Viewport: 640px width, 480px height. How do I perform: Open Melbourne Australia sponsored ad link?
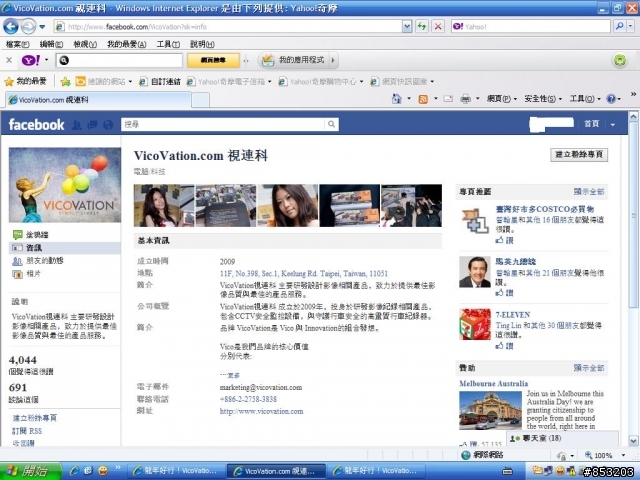tap(493, 384)
